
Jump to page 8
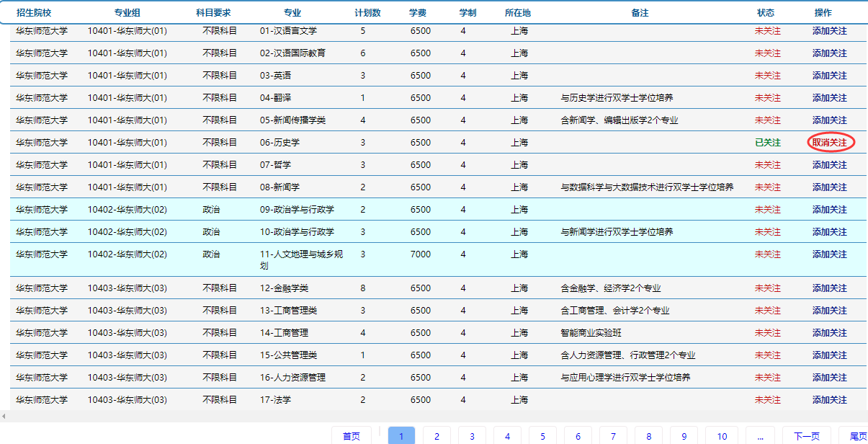tap(648, 436)
